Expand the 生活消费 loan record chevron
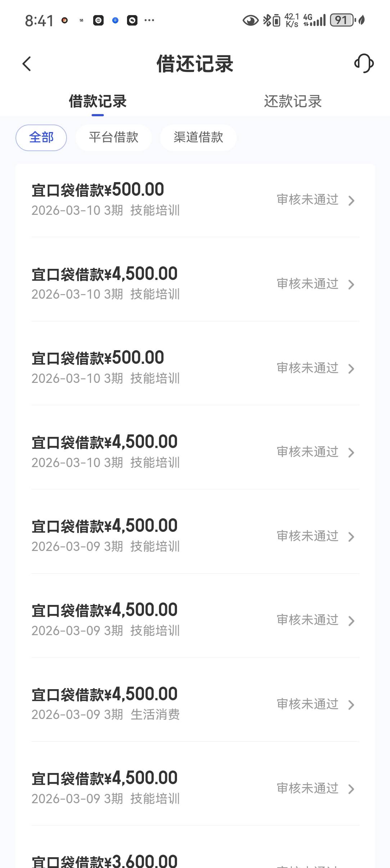The height and width of the screenshot is (868, 390). point(352,705)
